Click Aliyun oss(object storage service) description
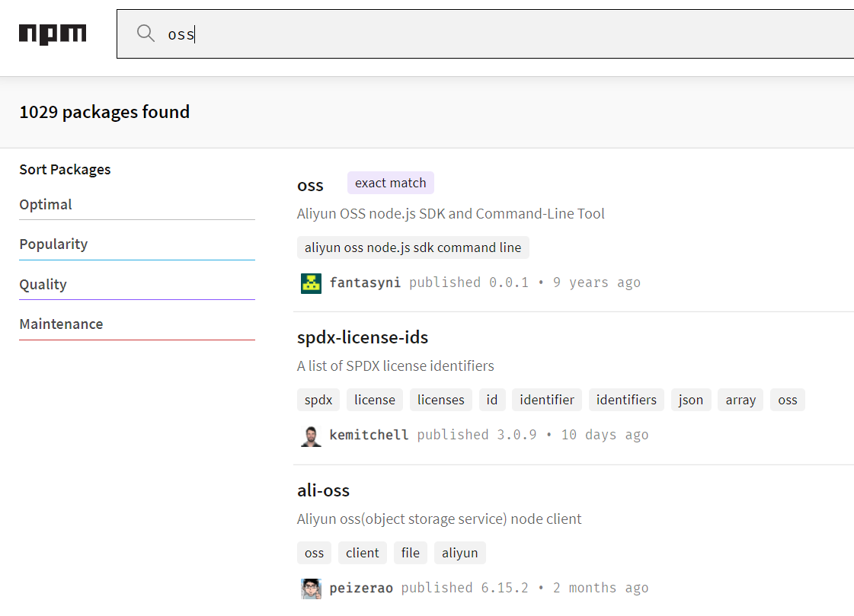The width and height of the screenshot is (854, 616). 439,519
